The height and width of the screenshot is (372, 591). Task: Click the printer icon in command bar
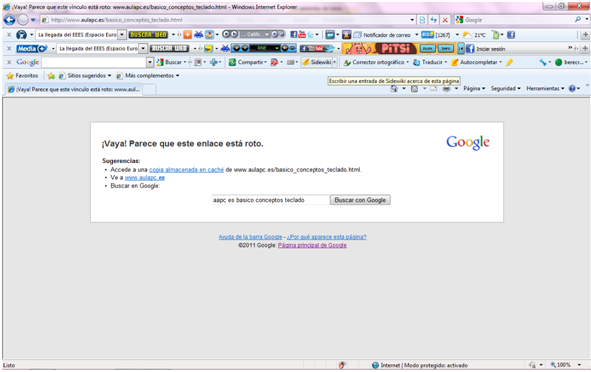447,89
